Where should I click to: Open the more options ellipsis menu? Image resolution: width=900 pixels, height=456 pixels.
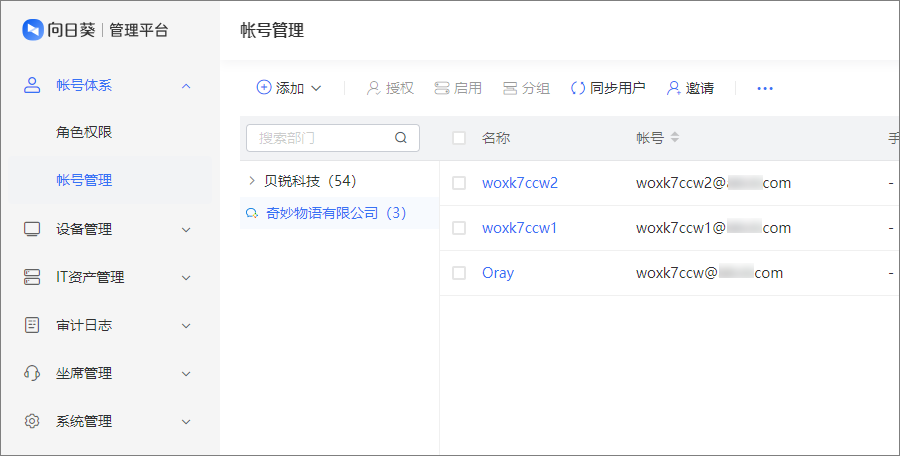point(765,88)
